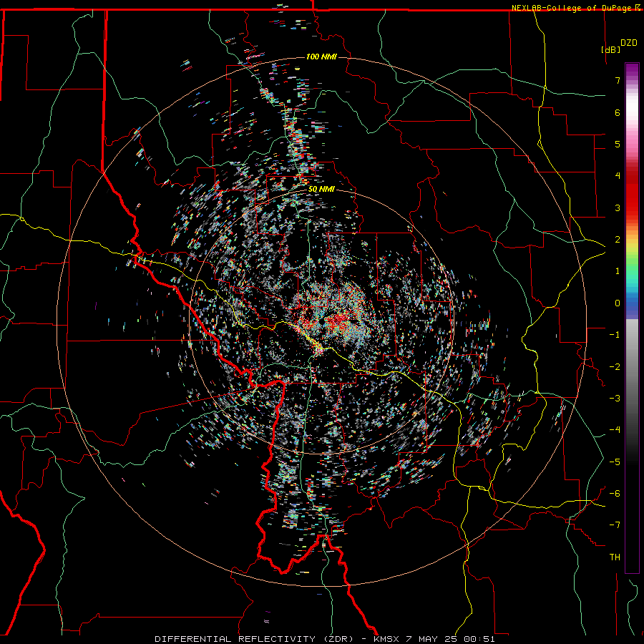Click the [dB] unit label
The width and height of the screenshot is (644, 644).
tap(610, 50)
